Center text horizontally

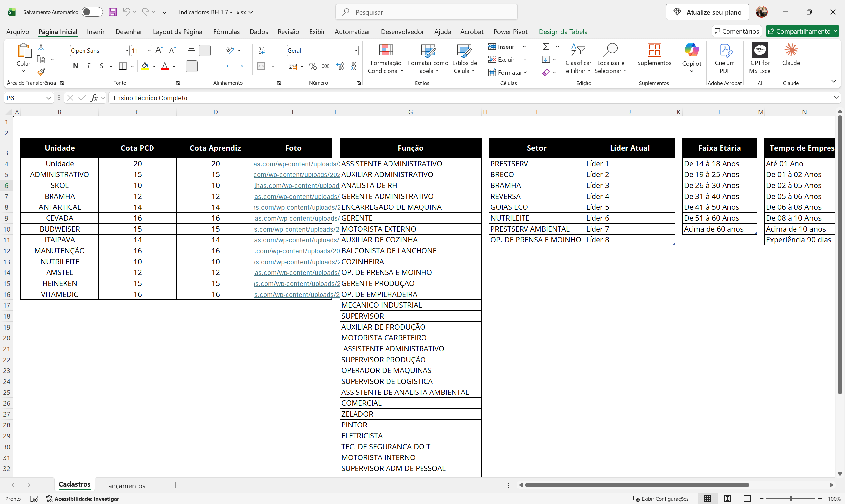point(205,66)
